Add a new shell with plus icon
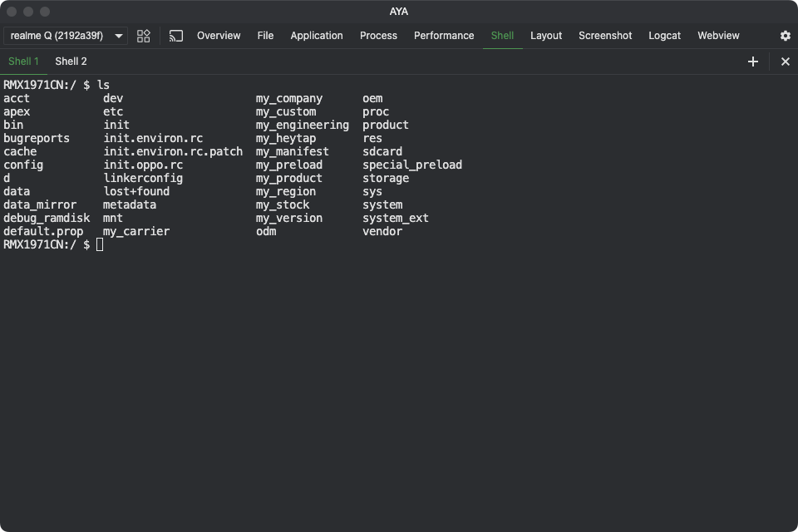This screenshot has height=532, width=798. 753,62
